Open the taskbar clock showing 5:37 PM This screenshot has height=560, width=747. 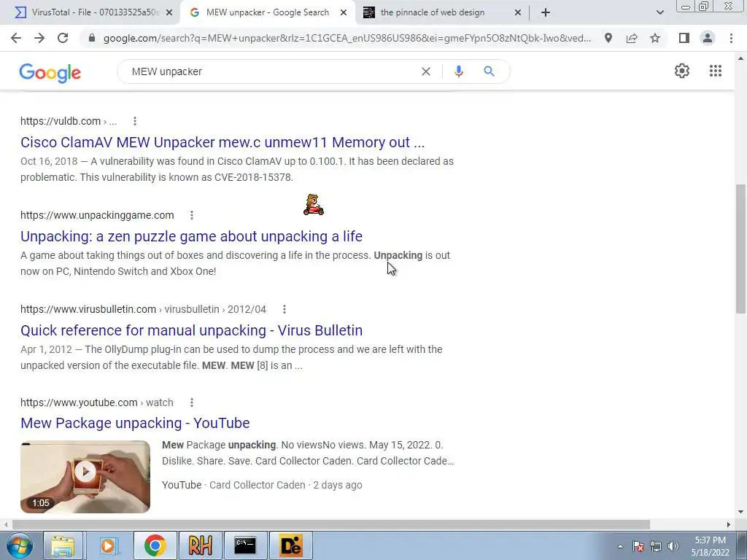coord(711,546)
